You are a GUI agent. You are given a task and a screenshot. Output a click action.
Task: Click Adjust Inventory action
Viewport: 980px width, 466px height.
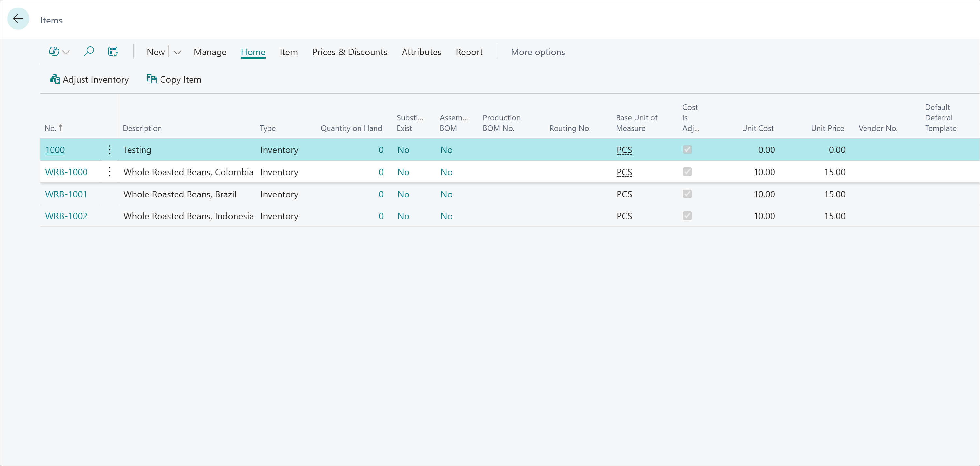89,79
